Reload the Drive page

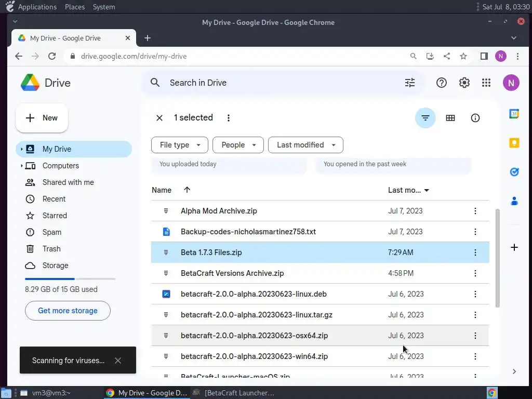52,56
